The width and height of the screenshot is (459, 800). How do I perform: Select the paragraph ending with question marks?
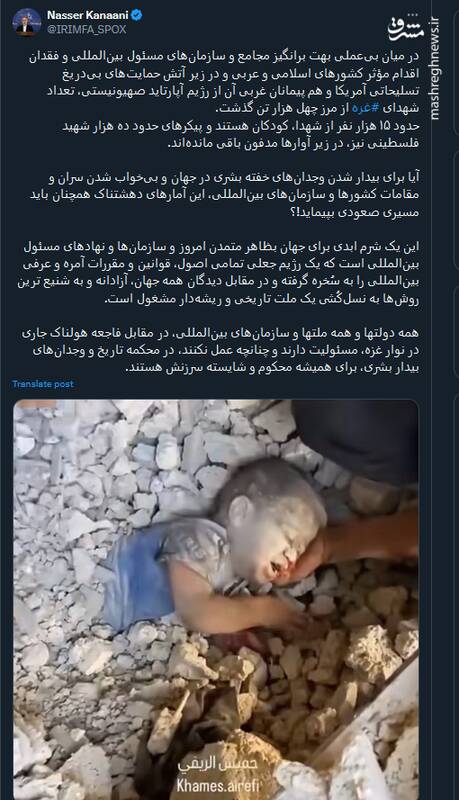pyautogui.click(x=224, y=194)
